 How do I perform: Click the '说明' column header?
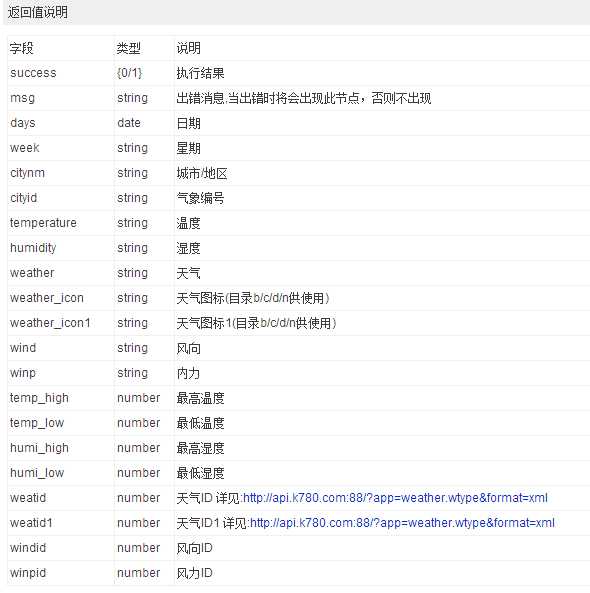(188, 48)
